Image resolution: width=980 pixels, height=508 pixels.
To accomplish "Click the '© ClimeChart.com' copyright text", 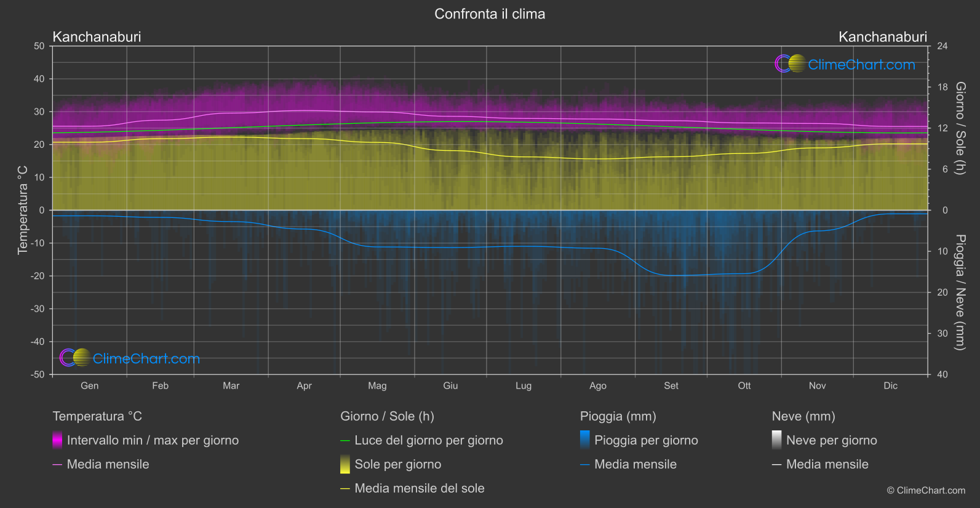I will point(926,490).
